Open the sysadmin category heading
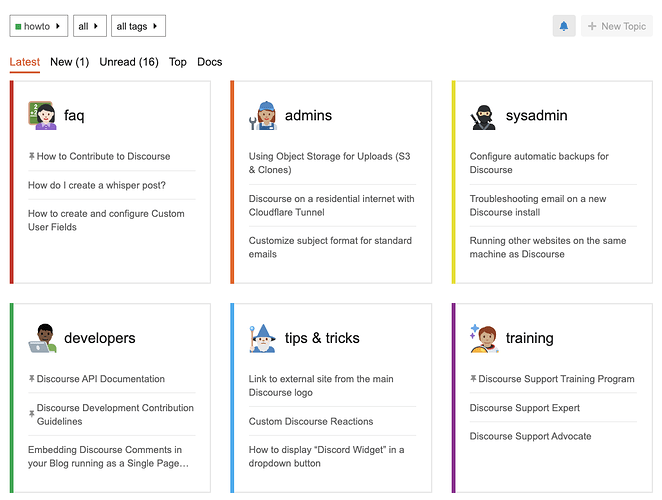Image resolution: width=662 pixels, height=500 pixels. click(x=536, y=116)
